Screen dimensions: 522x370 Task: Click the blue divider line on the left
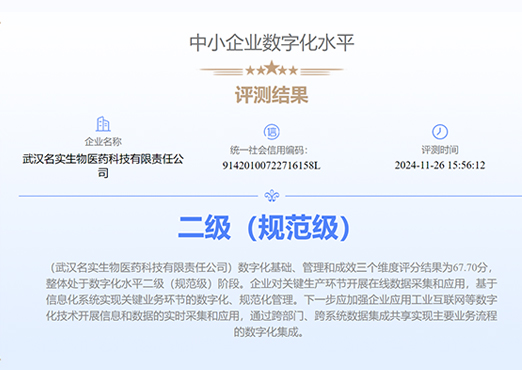tap(138, 196)
